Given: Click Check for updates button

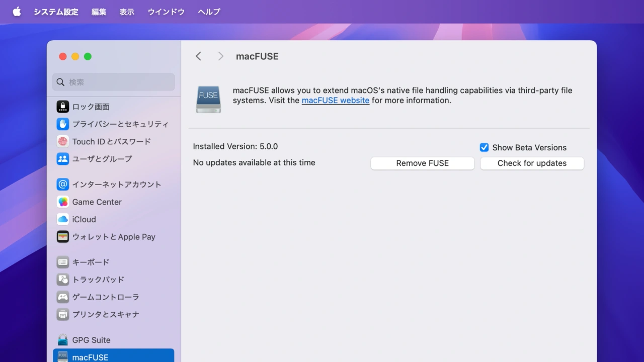Looking at the screenshot, I should tap(532, 163).
